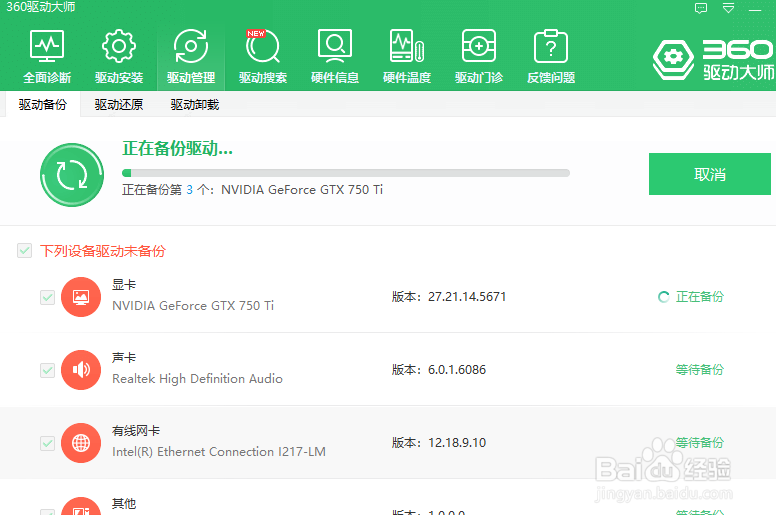Switch to the 驱动还原 tab

[118, 104]
